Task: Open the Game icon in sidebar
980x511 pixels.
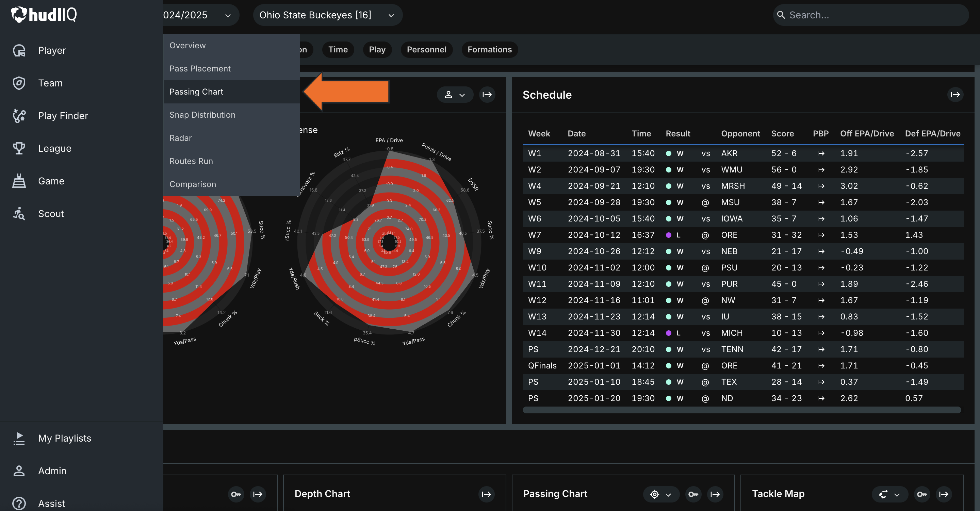Action: [x=19, y=181]
